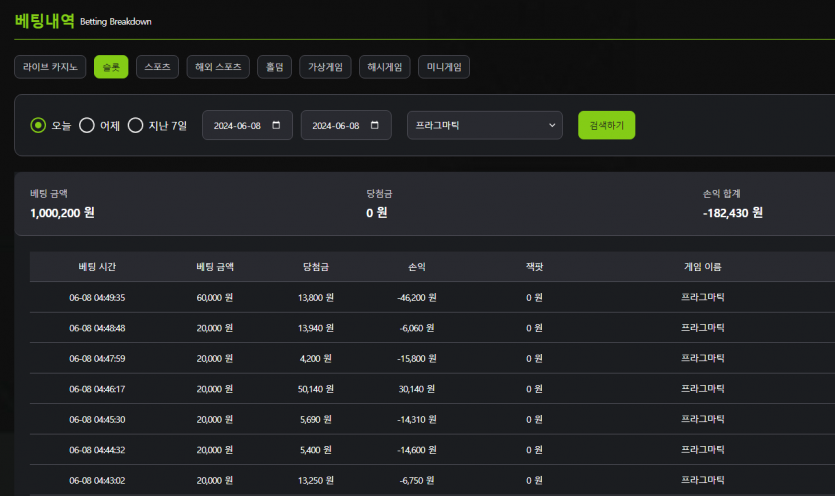Image resolution: width=835 pixels, height=496 pixels.
Task: Click the -15,800 원 profit cell
Action: pos(417,359)
